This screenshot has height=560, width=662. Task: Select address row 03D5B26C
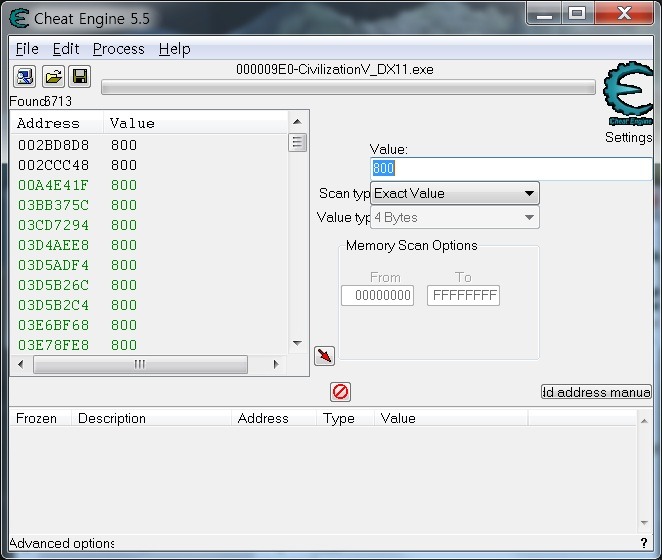[149, 285]
